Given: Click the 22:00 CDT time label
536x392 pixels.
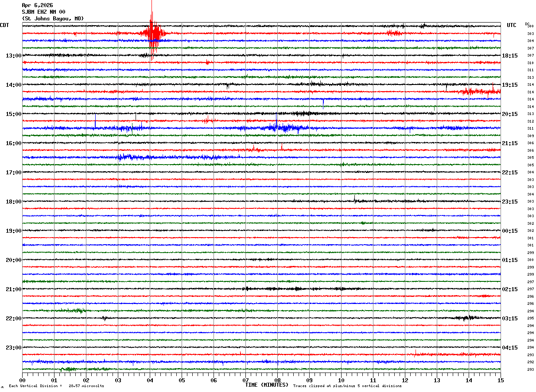Looking at the screenshot, I should [13, 319].
